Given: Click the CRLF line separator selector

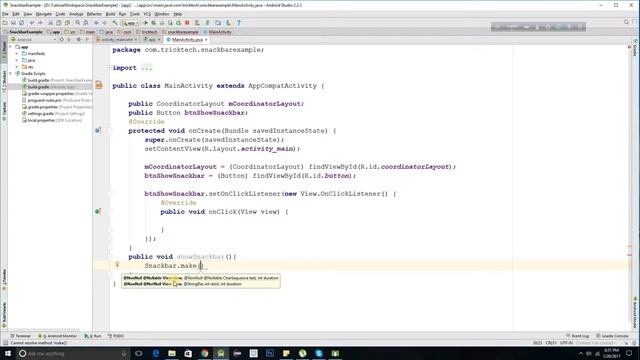Looking at the screenshot, I should click(551, 343).
